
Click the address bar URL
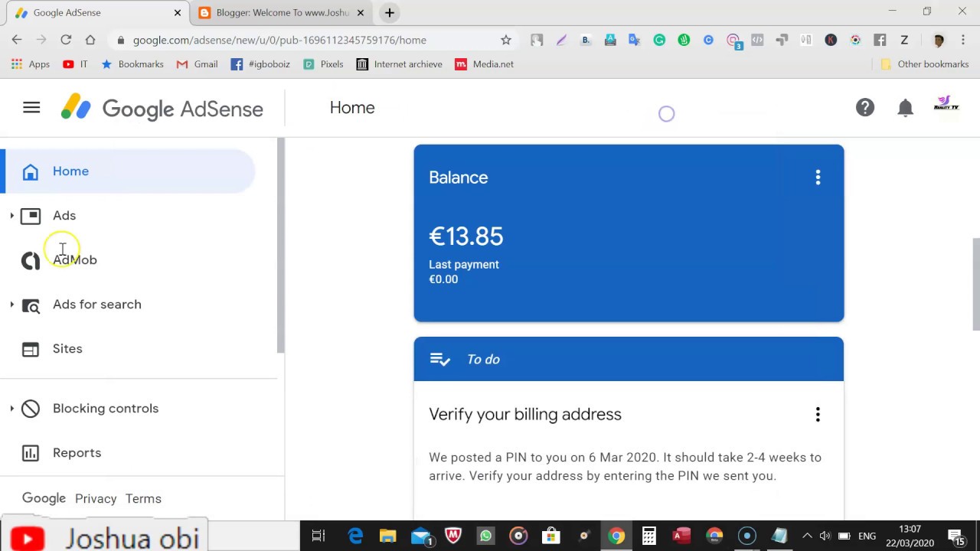pos(279,41)
